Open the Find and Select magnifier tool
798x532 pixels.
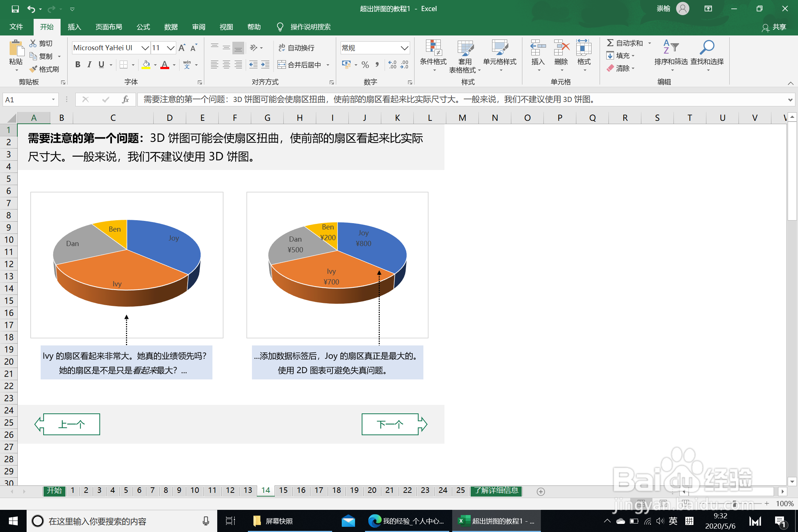click(707, 48)
